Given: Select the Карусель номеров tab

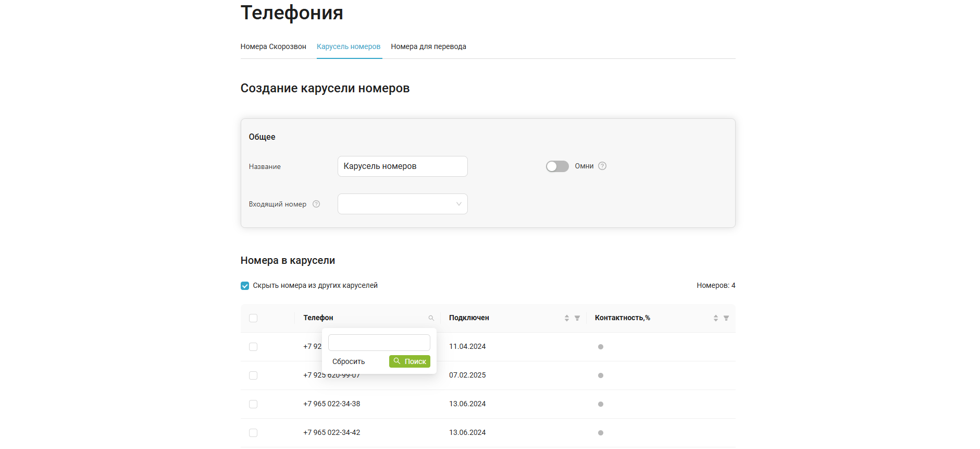Looking at the screenshot, I should pos(349,46).
